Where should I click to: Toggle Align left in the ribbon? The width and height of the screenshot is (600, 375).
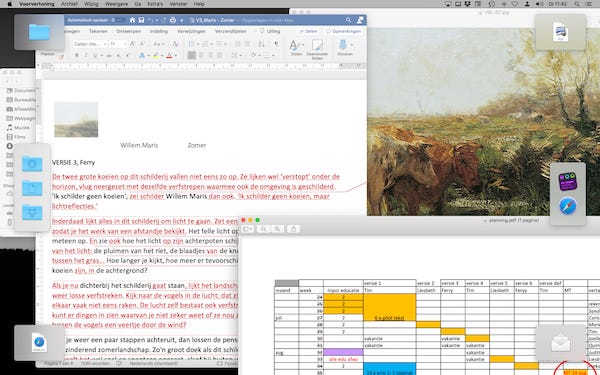pyautogui.click(x=192, y=55)
